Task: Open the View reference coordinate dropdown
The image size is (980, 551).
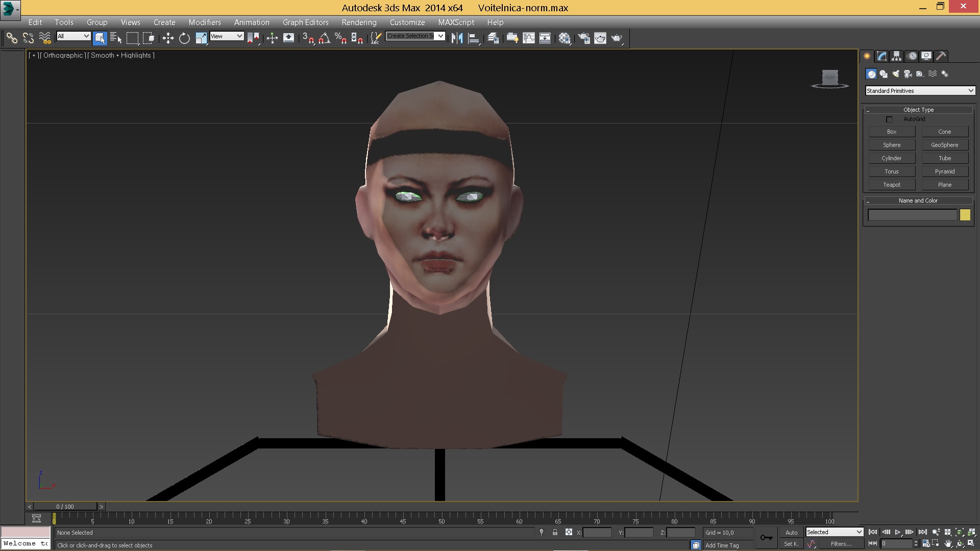Action: [x=227, y=36]
